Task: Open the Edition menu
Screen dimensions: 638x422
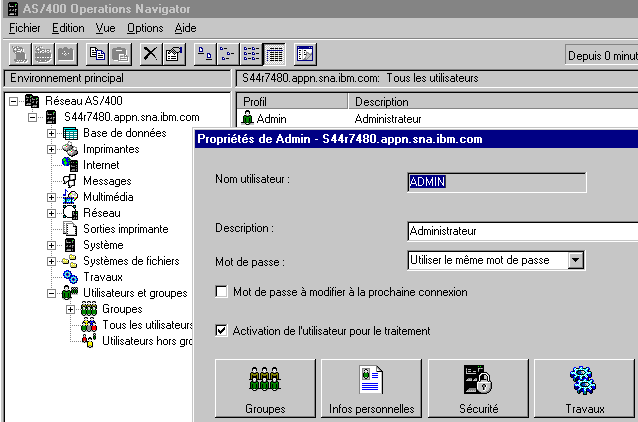Action: point(68,28)
